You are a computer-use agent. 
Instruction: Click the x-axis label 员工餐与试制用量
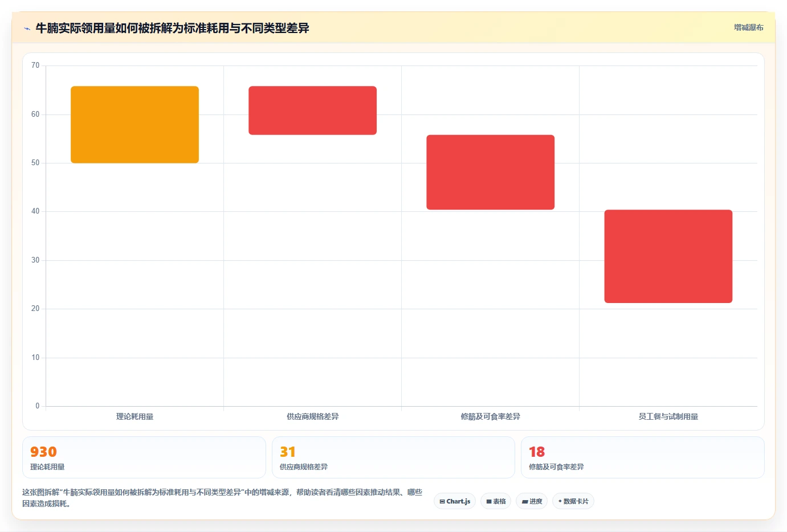pos(668,416)
